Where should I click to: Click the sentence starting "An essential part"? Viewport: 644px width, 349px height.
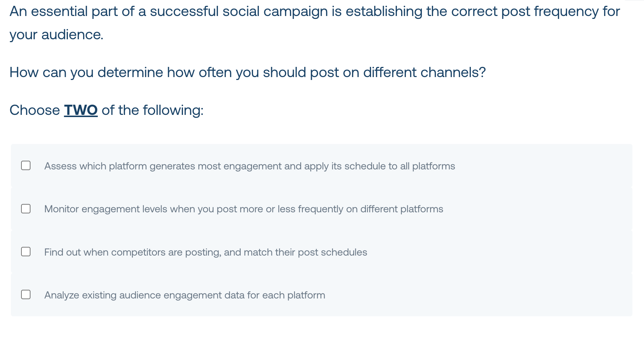(x=314, y=23)
